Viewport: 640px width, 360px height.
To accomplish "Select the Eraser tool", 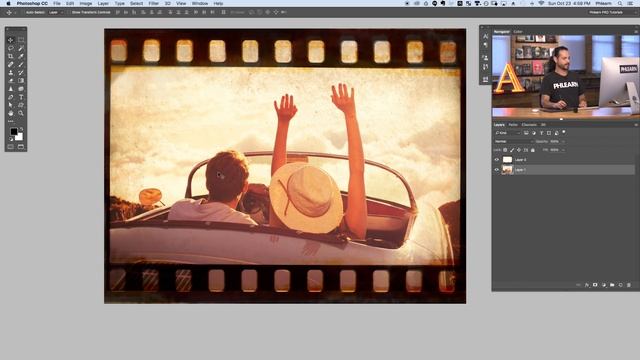I will [x=11, y=81].
